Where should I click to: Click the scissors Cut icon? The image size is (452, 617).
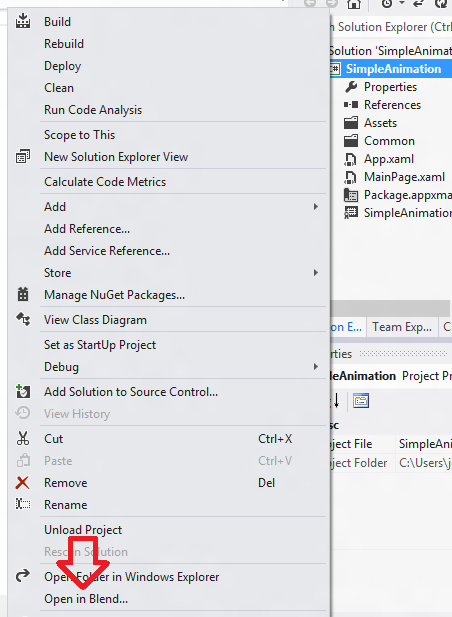click(x=23, y=438)
